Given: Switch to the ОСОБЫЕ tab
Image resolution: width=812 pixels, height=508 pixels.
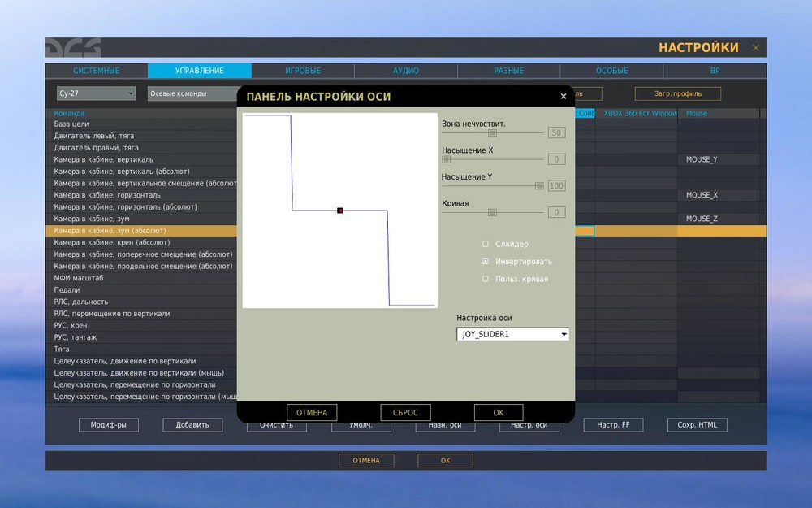Looking at the screenshot, I should tap(611, 71).
